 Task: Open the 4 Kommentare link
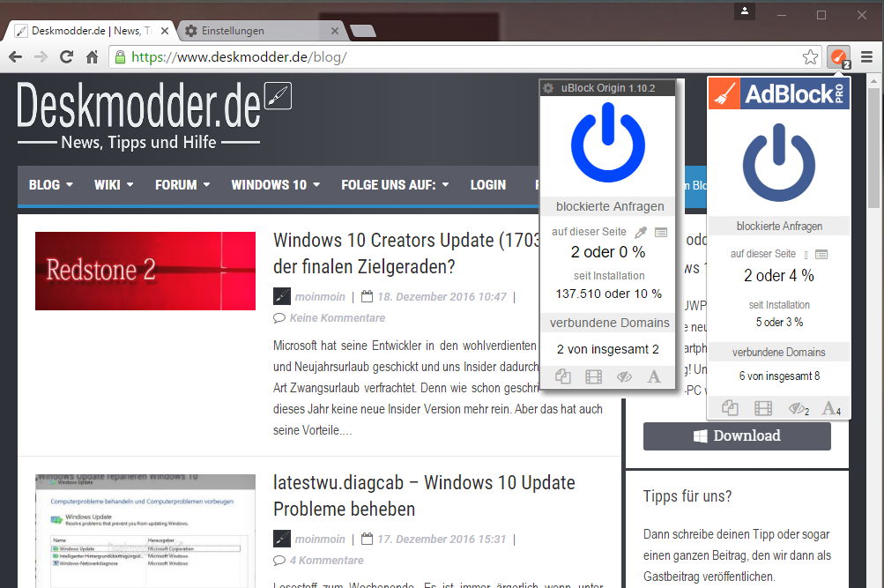[326, 561]
